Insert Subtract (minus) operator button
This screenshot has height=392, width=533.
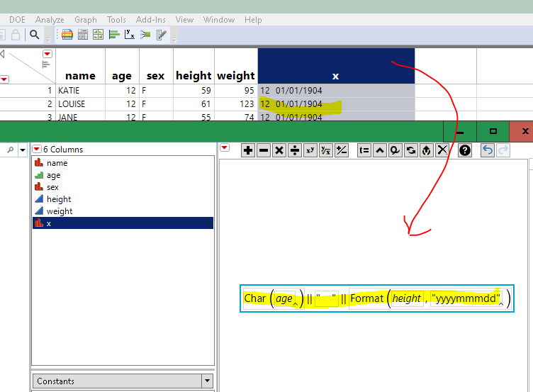coord(264,150)
